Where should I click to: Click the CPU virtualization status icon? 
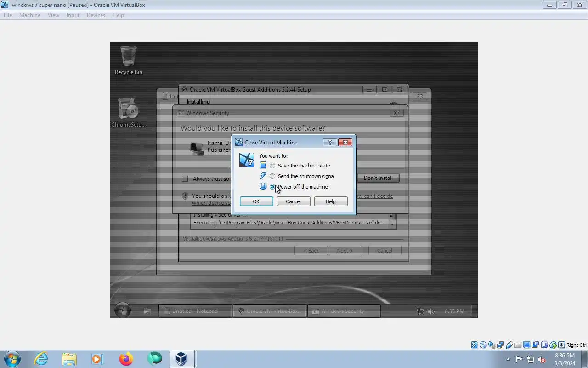[x=544, y=345]
